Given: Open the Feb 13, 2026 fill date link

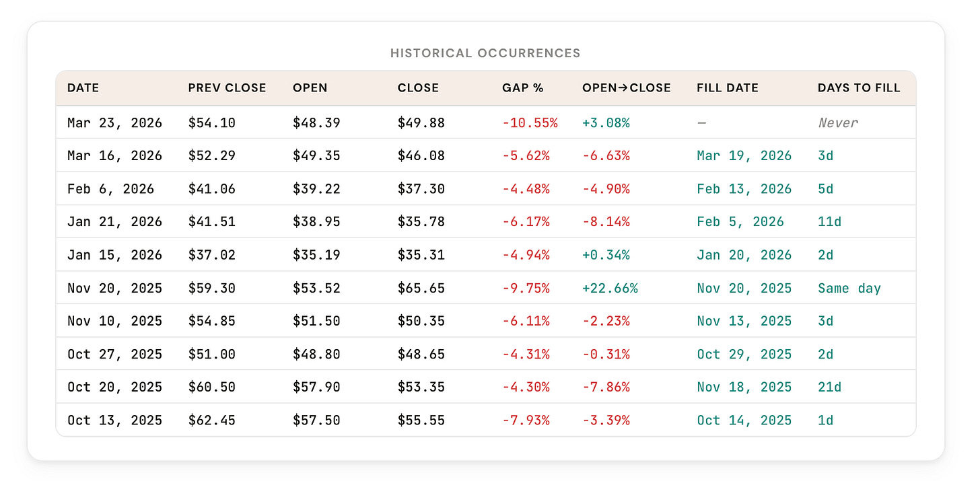Looking at the screenshot, I should tap(744, 188).
